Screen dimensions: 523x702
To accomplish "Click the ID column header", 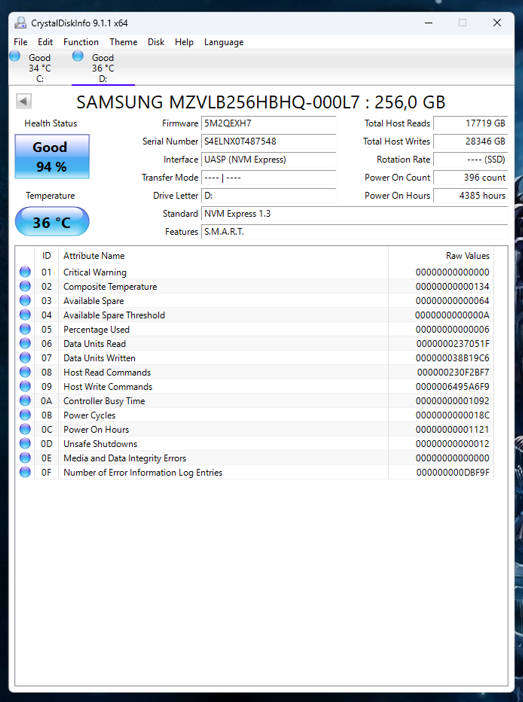I will 47,256.
